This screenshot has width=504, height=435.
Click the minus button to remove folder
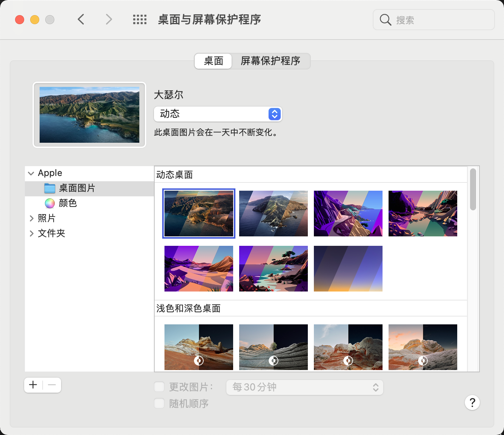pos(52,385)
